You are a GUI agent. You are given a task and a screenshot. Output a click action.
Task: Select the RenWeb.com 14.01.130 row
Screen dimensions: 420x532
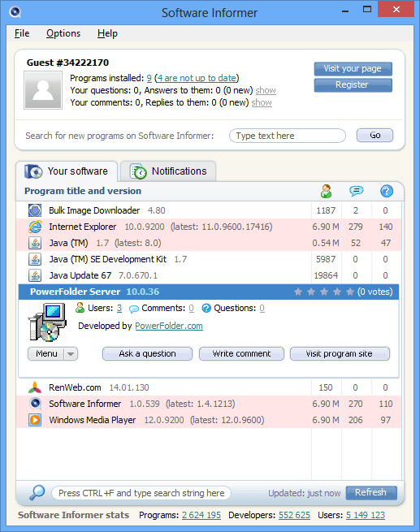pos(209,387)
